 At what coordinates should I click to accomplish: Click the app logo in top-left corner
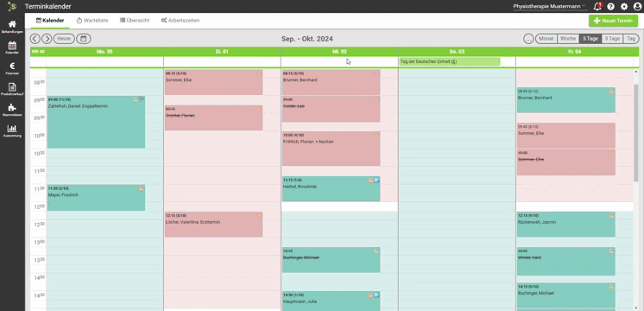click(x=12, y=6)
